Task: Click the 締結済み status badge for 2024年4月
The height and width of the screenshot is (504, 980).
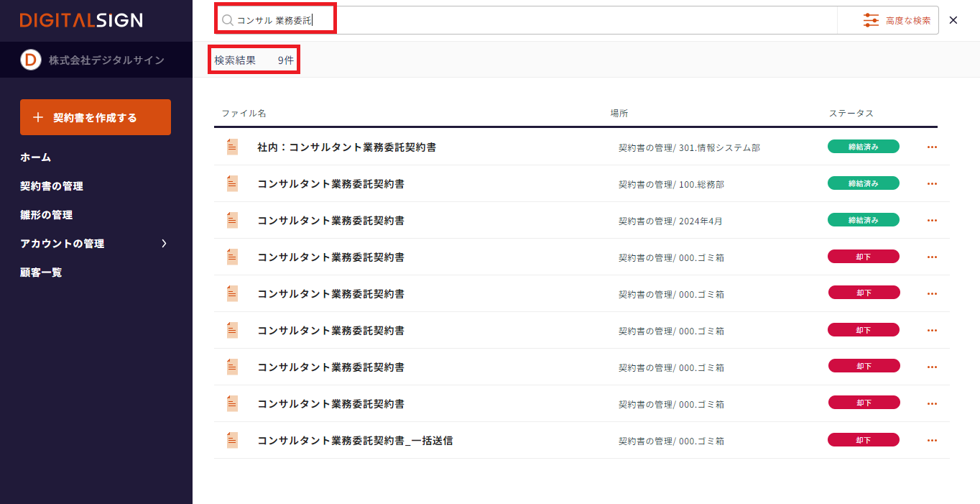Action: (863, 220)
